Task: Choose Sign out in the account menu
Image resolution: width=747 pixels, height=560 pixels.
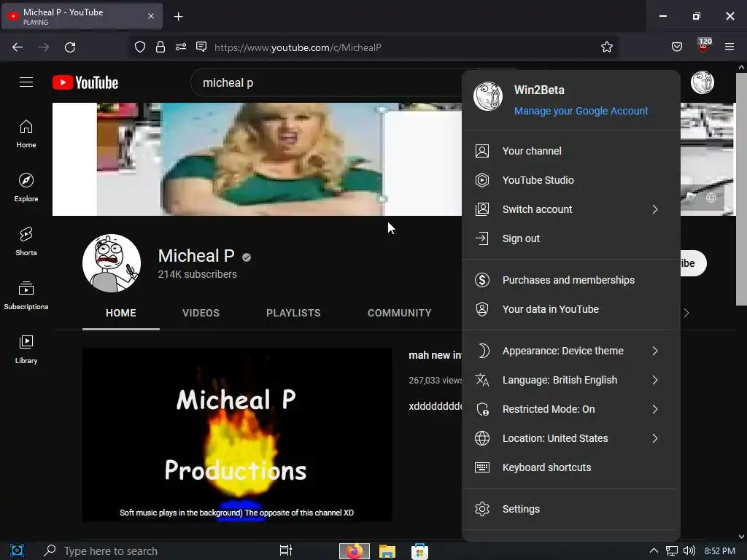Action: pos(570,238)
